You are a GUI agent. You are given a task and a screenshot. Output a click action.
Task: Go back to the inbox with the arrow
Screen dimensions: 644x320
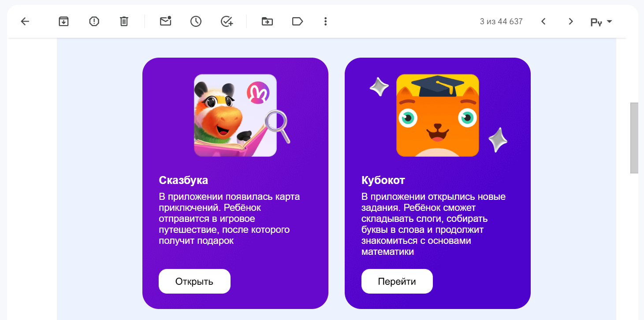(25, 21)
